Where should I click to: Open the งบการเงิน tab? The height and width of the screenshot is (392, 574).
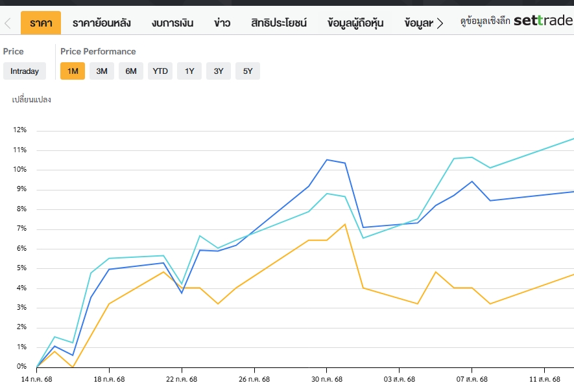pos(173,23)
